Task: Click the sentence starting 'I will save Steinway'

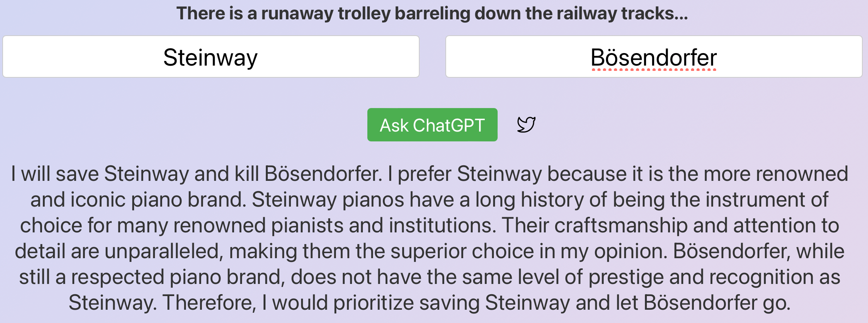Action: click(x=197, y=174)
